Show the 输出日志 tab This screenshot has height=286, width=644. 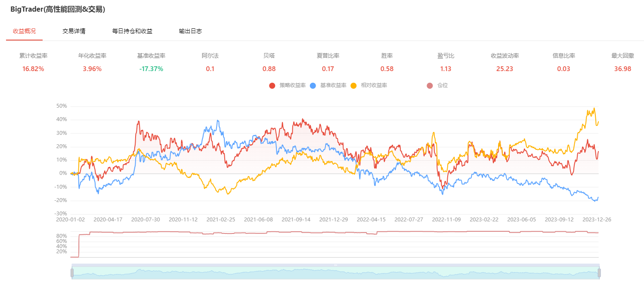tap(190, 31)
